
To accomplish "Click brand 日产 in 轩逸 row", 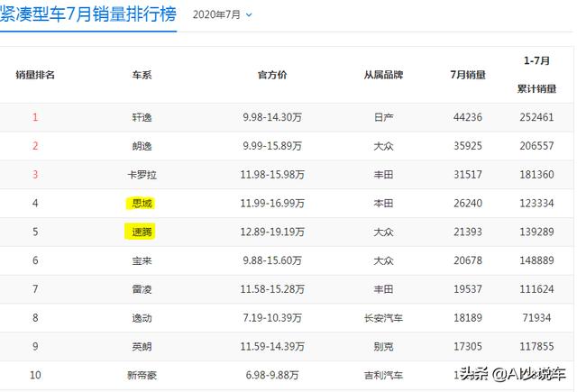I will [x=383, y=117].
